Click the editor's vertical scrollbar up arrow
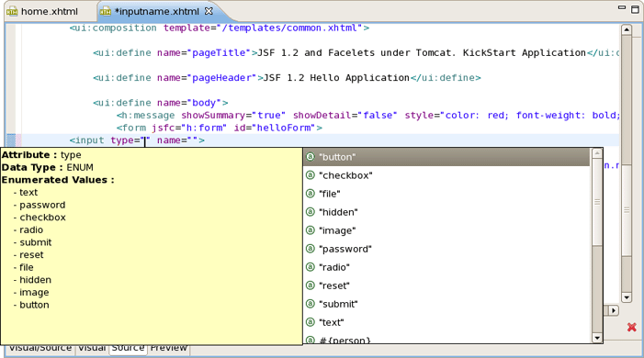The height and width of the screenshot is (358, 644). tap(627, 30)
